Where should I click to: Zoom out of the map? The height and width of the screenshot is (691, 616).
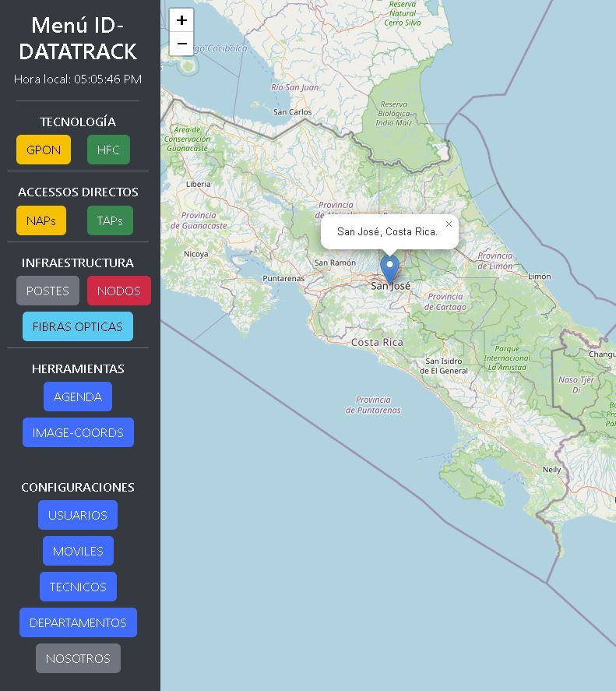[x=181, y=44]
